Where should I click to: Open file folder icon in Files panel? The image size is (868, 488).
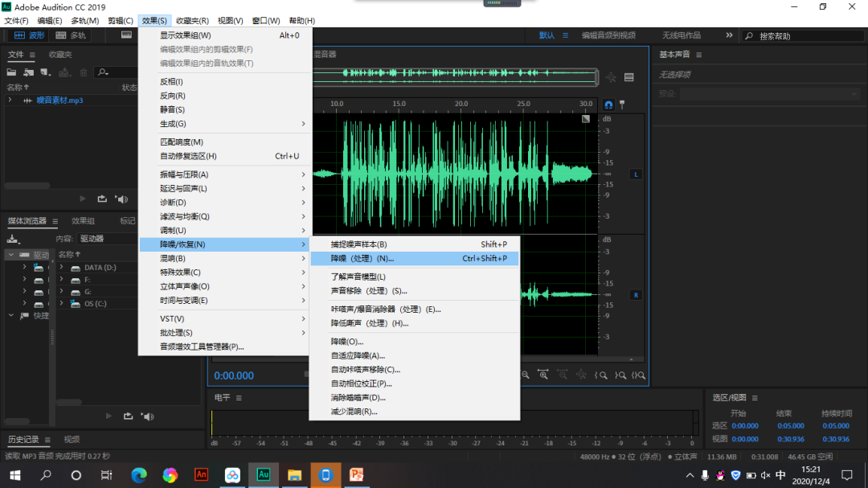[11, 72]
